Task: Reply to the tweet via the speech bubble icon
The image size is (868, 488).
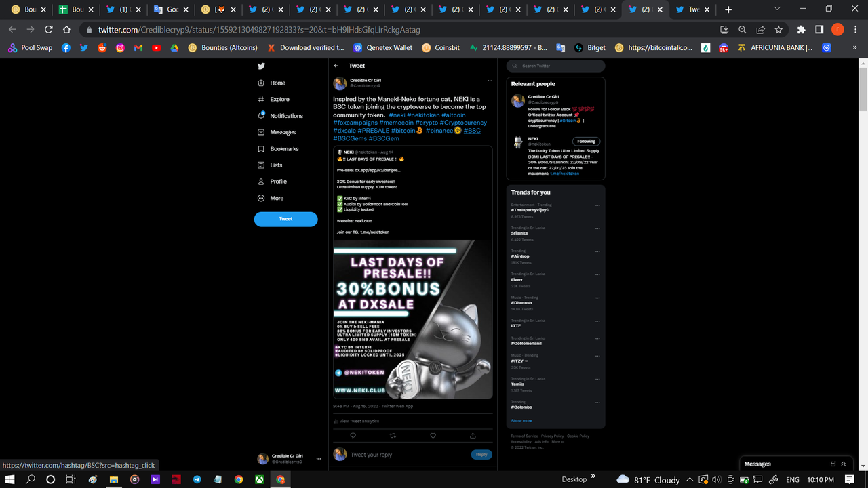Action: (353, 436)
